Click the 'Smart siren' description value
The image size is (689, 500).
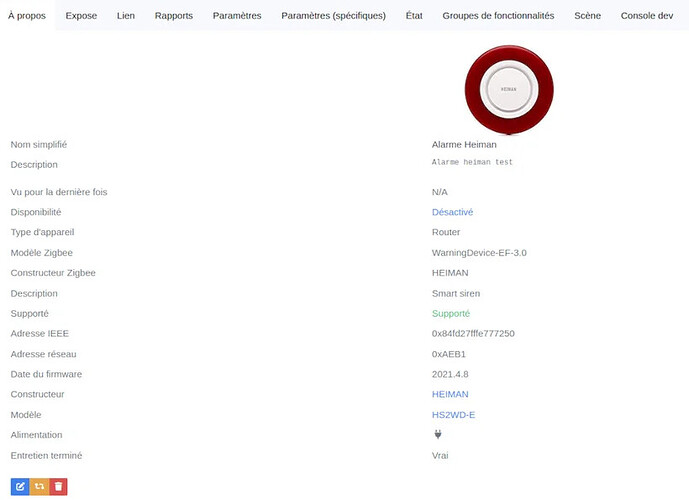456,293
